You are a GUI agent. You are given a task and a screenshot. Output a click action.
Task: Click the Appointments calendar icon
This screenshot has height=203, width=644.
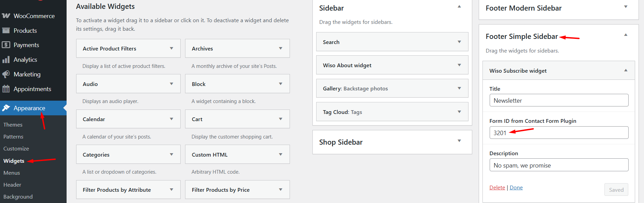point(6,89)
